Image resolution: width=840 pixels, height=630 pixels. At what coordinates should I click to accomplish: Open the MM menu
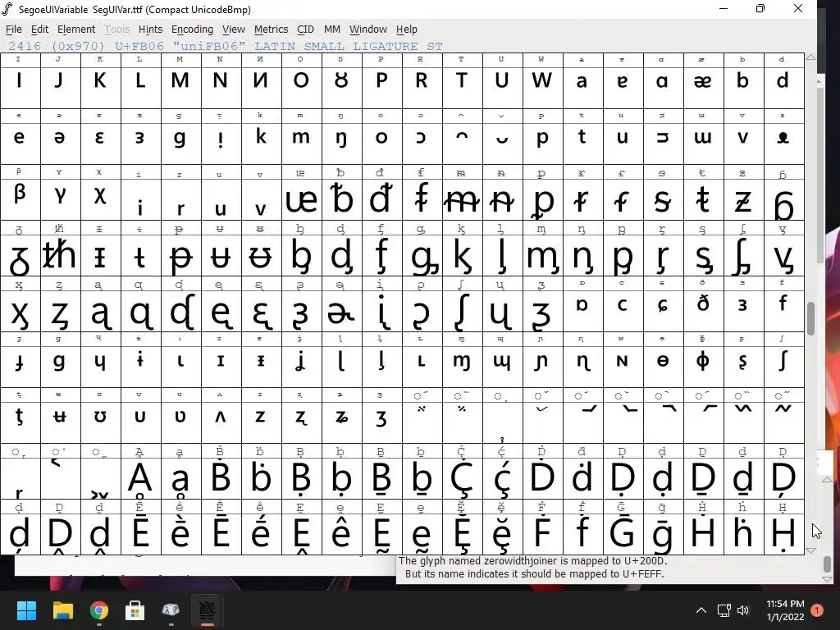point(332,30)
